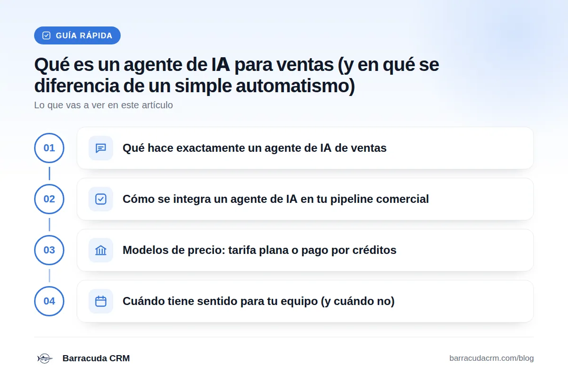Select step number 01 circle
The image size is (568, 392).
tap(49, 148)
